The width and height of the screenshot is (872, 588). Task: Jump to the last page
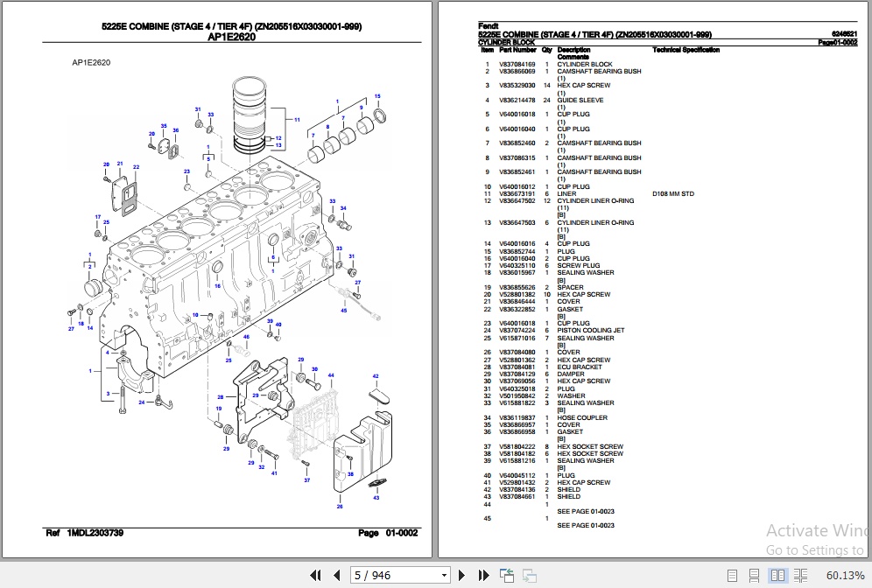coord(483,575)
